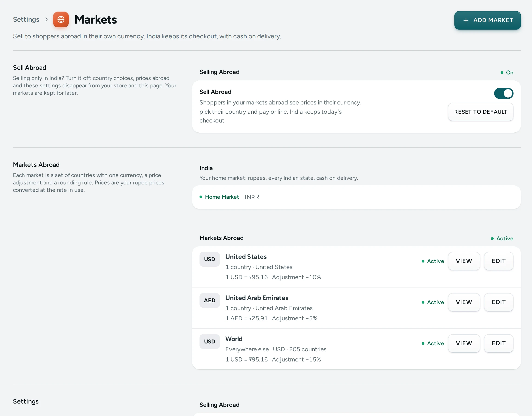The width and height of the screenshot is (532, 416).
Task: Click Active status in United States row
Action: pyautogui.click(x=433, y=261)
